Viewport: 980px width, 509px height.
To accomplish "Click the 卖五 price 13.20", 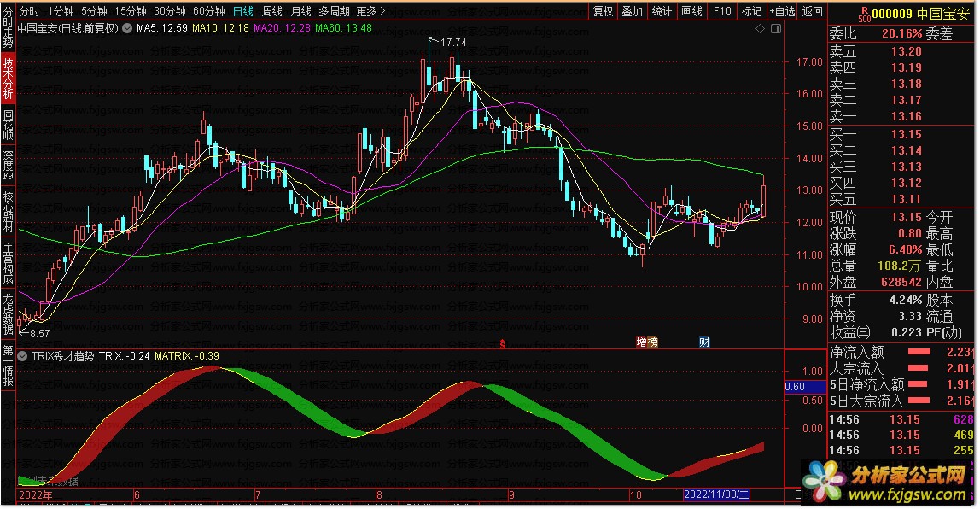I will click(907, 51).
